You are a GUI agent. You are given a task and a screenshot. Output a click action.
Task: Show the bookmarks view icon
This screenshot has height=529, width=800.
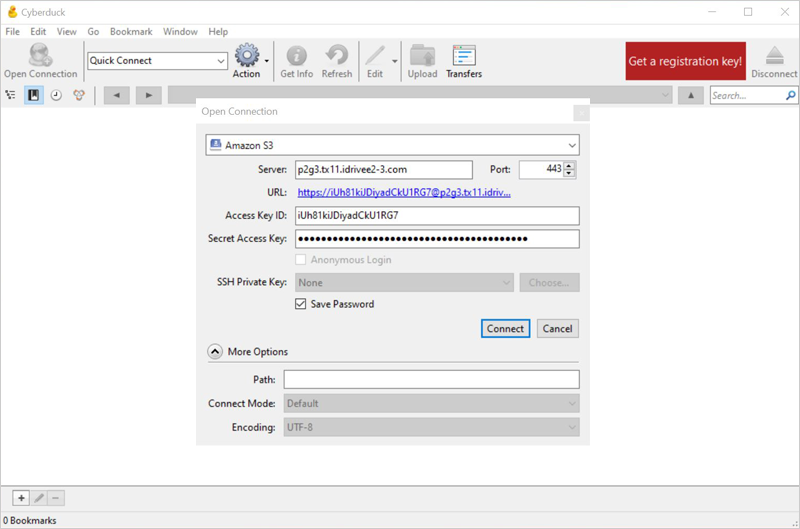(34, 95)
